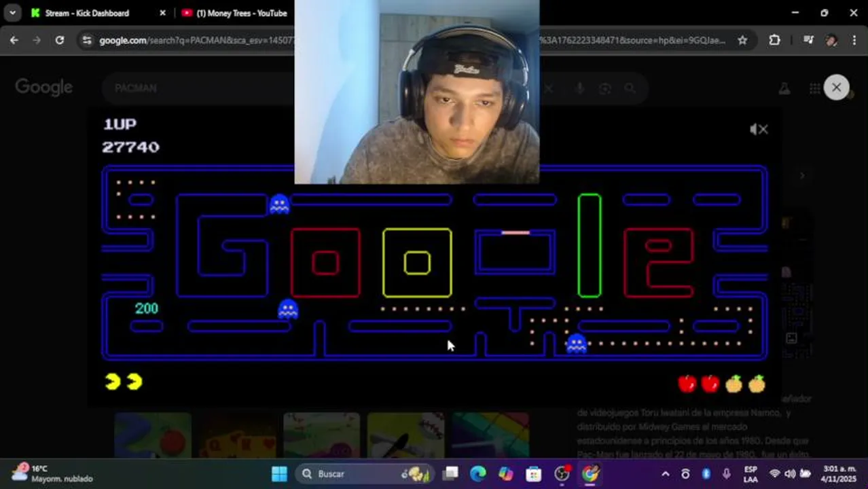Open OBS Studio from taskbar

click(x=562, y=473)
